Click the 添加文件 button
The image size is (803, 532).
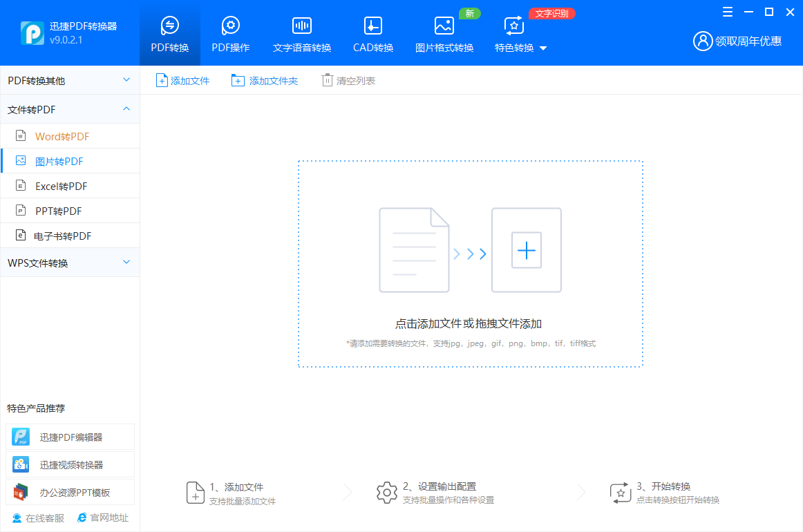[183, 80]
